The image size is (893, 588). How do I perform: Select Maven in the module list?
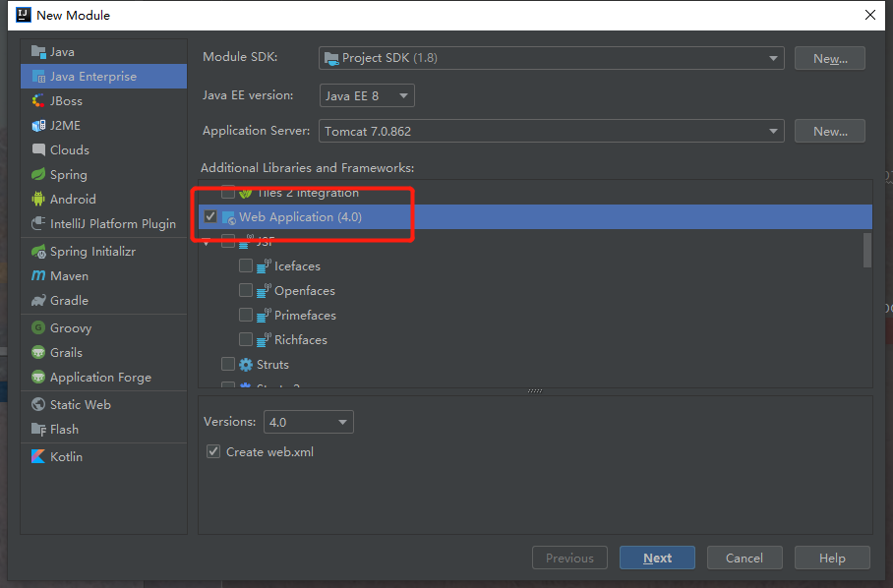click(103, 275)
